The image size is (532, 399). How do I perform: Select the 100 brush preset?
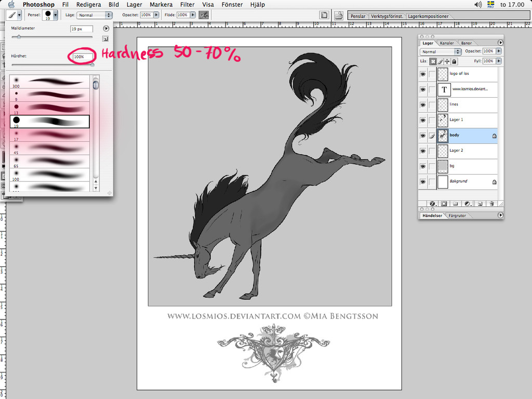pyautogui.click(x=50, y=175)
